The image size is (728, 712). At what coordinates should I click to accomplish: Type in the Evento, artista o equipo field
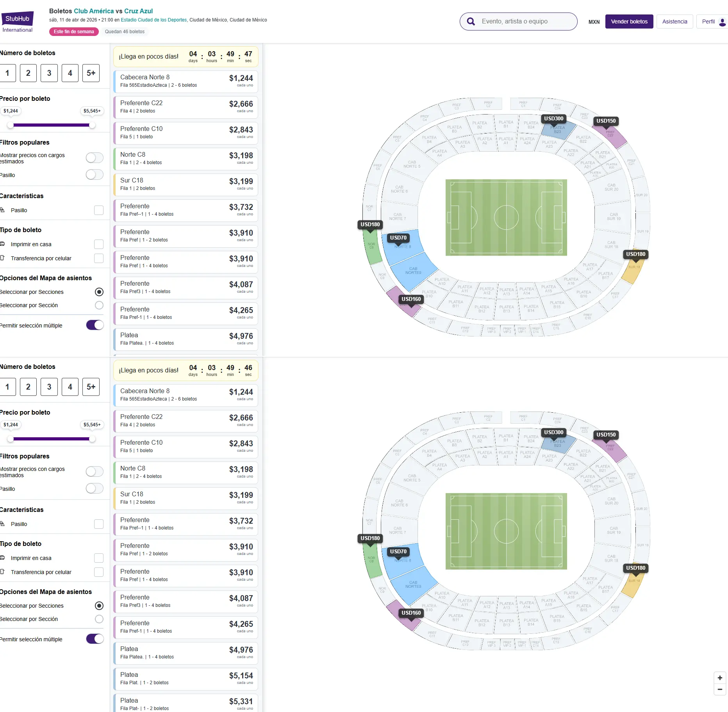(523, 21)
